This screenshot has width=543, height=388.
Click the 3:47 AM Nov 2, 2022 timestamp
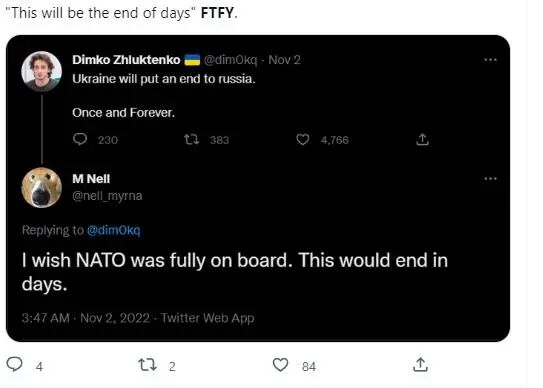point(86,318)
